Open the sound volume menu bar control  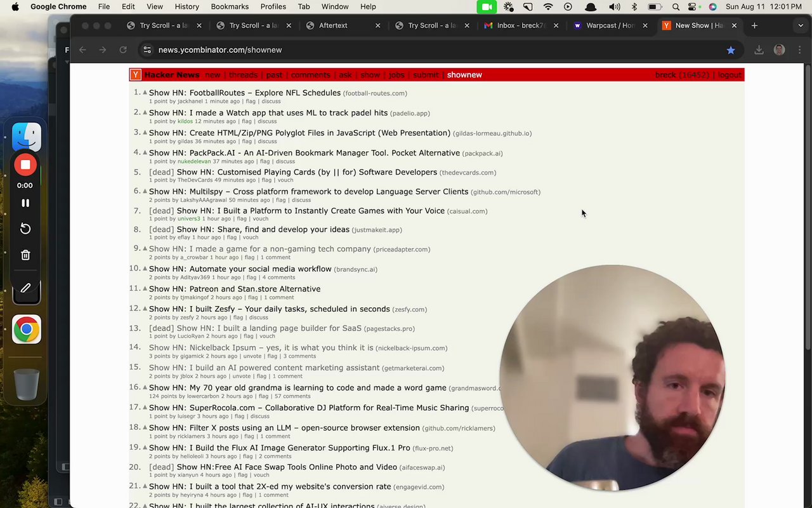pos(614,6)
